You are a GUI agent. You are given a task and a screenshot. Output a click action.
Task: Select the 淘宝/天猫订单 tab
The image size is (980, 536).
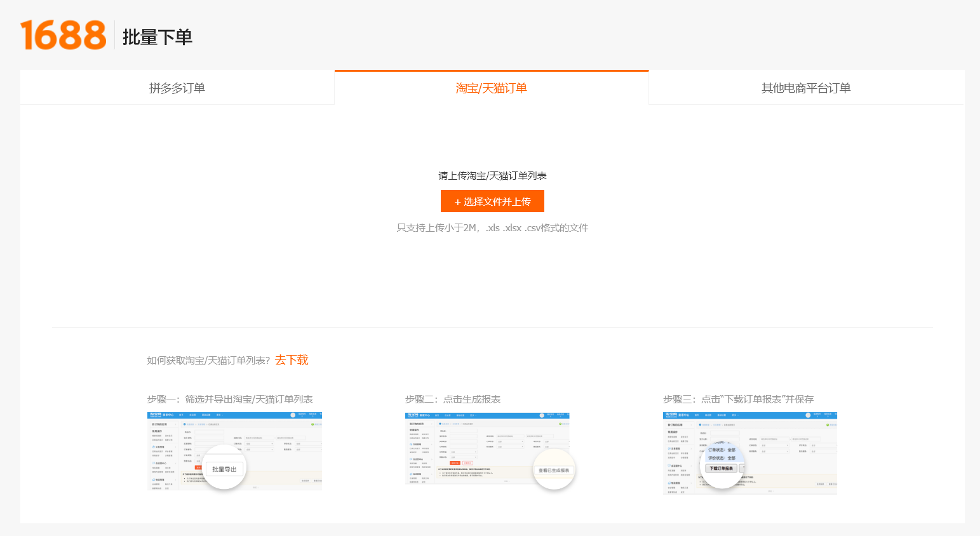[x=492, y=88]
